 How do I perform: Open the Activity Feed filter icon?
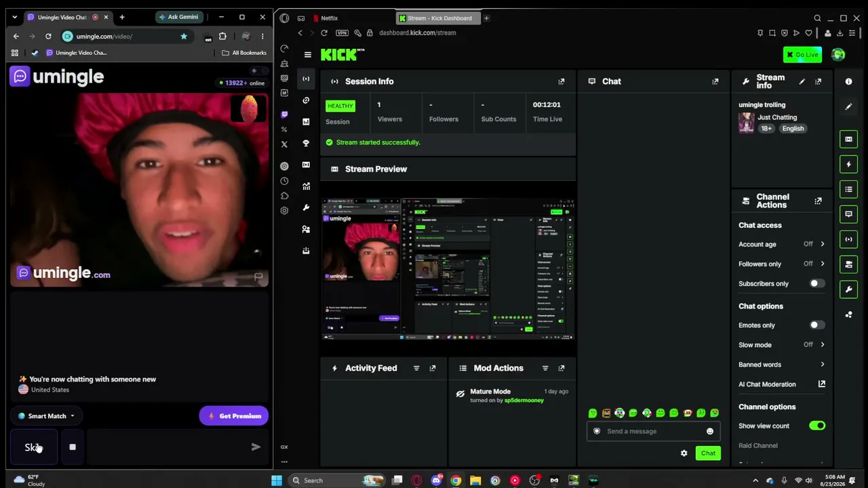pyautogui.click(x=416, y=368)
